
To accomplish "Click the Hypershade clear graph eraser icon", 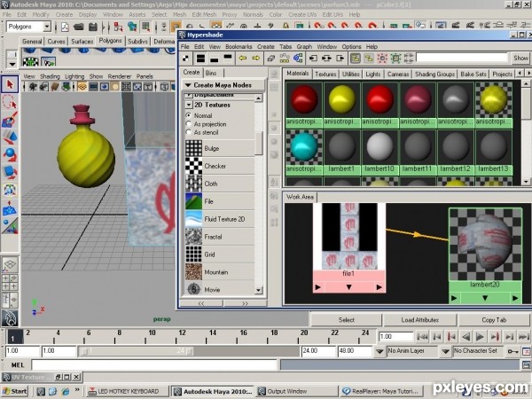I will point(270,59).
